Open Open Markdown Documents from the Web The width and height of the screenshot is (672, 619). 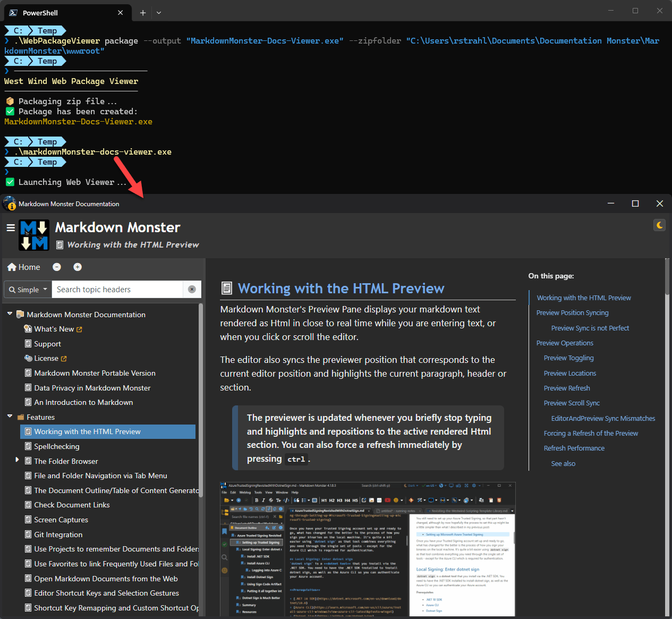pos(106,579)
